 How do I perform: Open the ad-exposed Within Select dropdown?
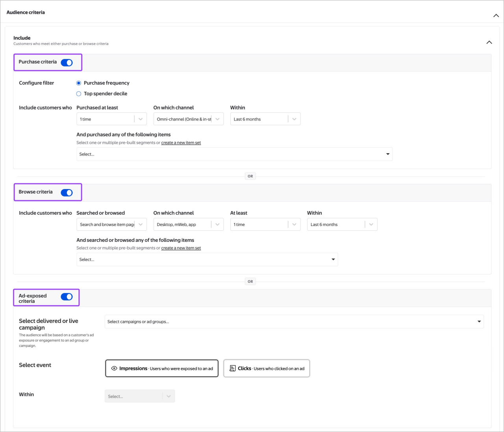point(140,396)
